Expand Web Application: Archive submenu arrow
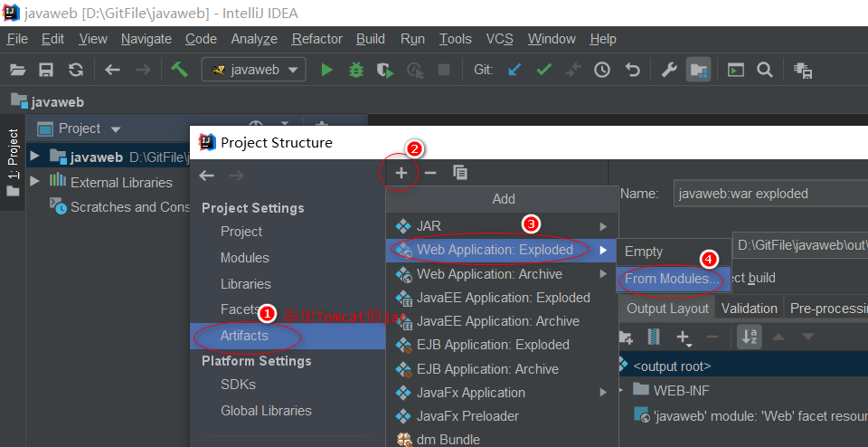The image size is (868, 447). click(603, 273)
